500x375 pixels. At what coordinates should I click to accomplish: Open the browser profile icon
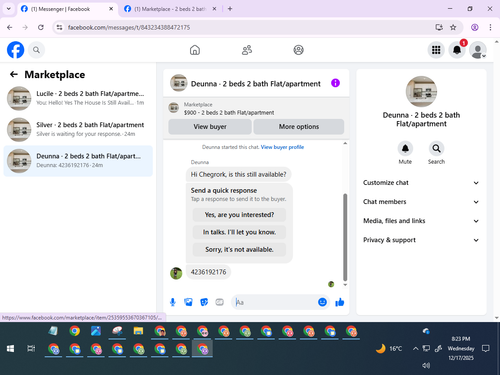pos(475,27)
